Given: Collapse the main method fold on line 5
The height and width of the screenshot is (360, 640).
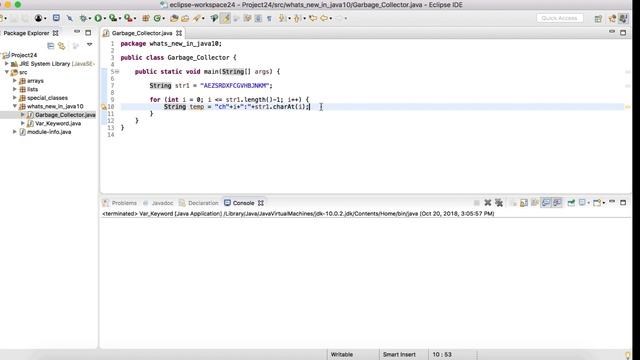Looking at the screenshot, I should (x=117, y=71).
